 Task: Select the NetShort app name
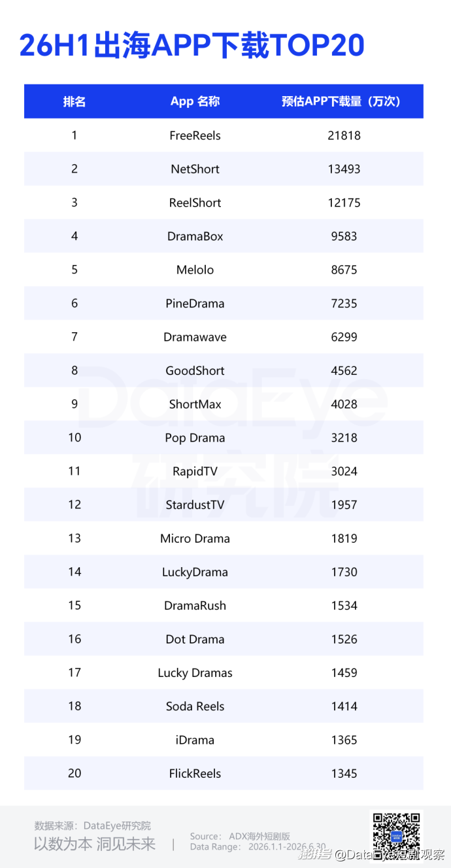pyautogui.click(x=195, y=169)
